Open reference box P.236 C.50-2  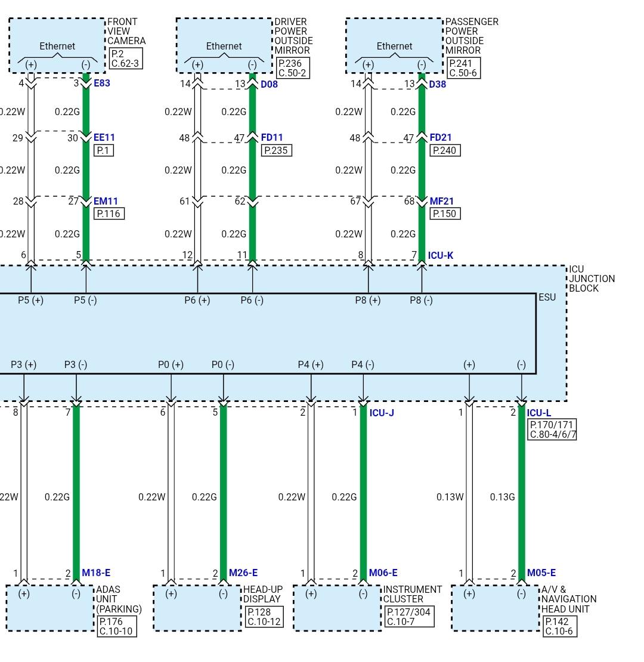[x=293, y=68]
